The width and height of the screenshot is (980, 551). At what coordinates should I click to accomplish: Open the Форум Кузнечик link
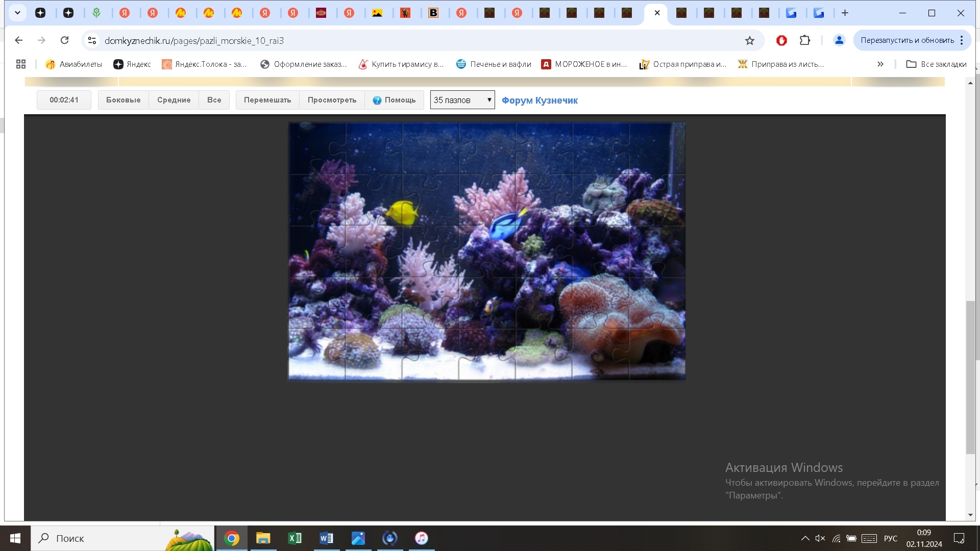coord(540,101)
